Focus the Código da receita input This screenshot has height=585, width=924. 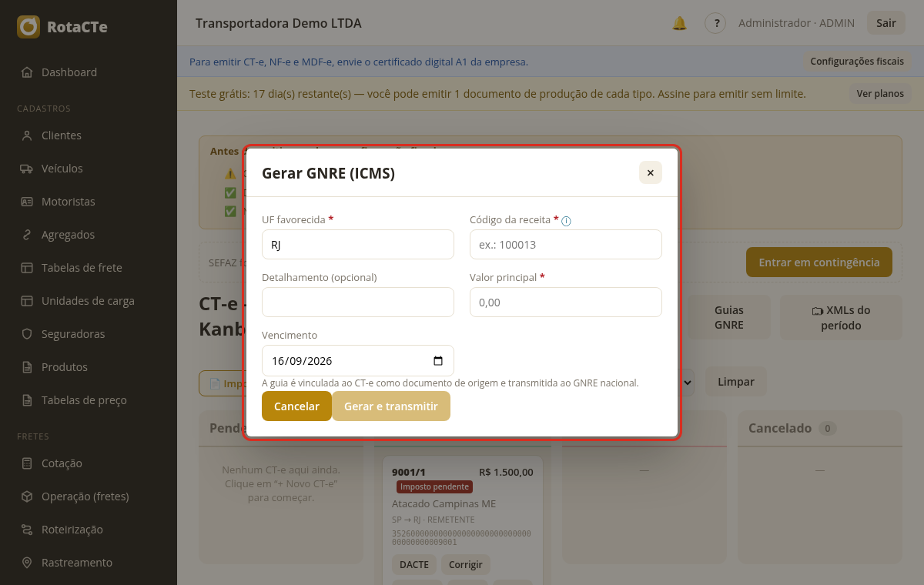click(566, 245)
